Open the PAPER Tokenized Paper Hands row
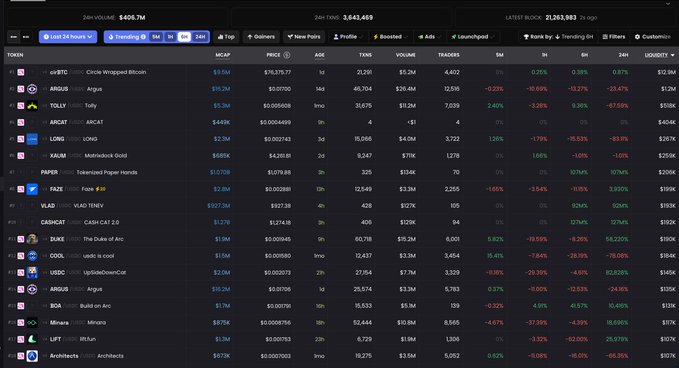 340,172
